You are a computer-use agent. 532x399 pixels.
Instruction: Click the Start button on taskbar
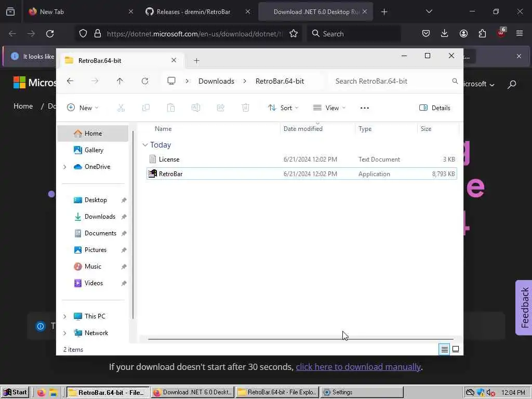[15, 393]
